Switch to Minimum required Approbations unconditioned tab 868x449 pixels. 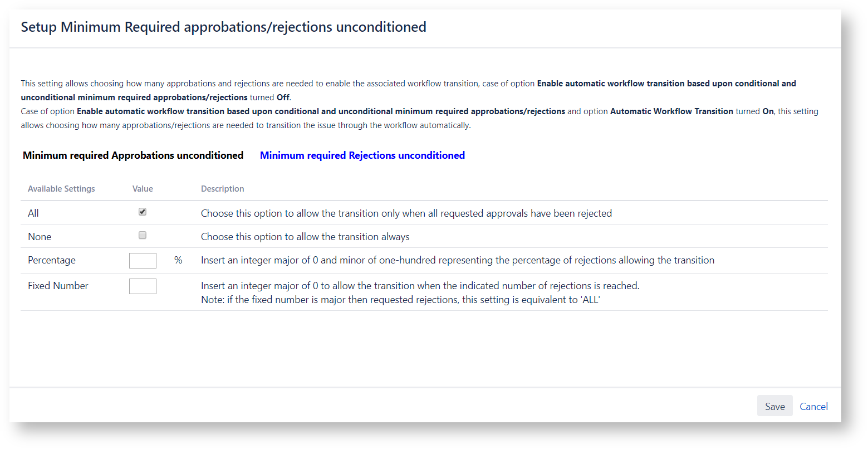pos(133,155)
